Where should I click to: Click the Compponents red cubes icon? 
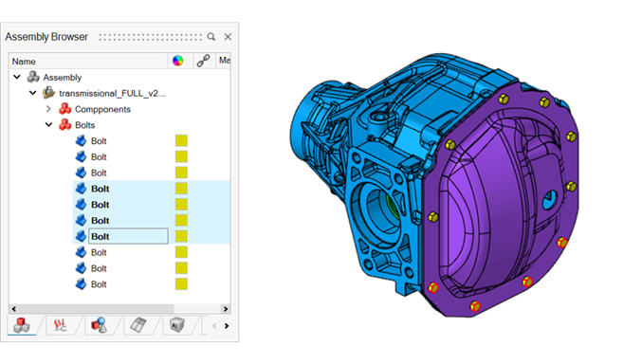(x=65, y=109)
